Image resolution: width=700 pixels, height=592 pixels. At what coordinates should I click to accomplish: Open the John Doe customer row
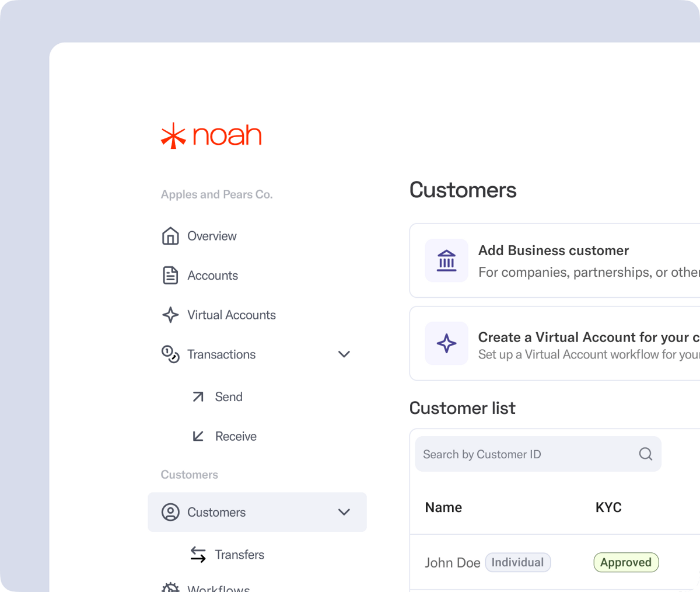point(554,562)
